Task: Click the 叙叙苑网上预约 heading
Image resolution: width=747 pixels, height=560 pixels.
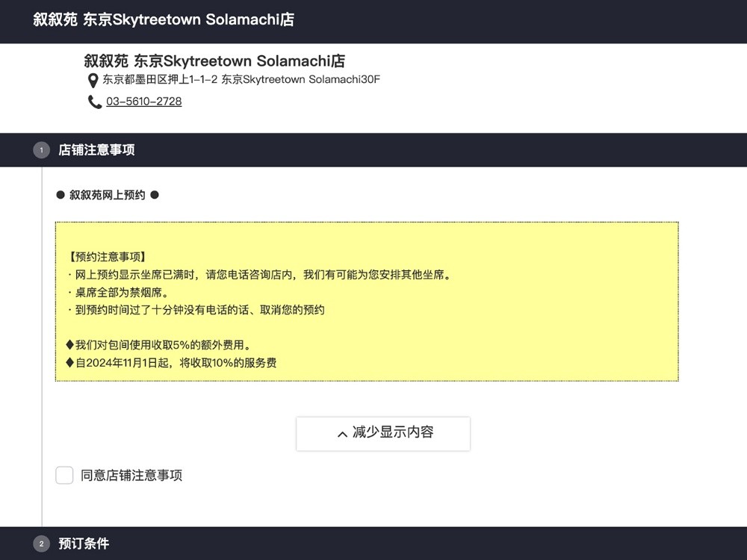Action: (x=107, y=195)
